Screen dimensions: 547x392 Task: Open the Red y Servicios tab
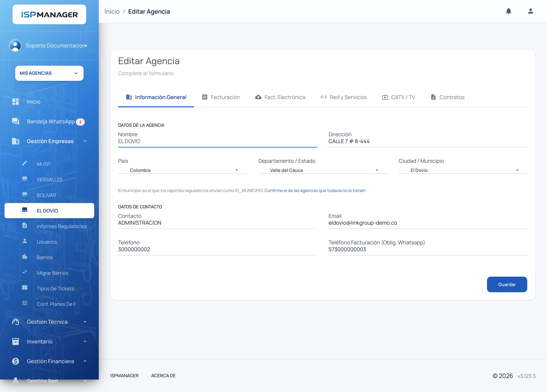[343, 97]
